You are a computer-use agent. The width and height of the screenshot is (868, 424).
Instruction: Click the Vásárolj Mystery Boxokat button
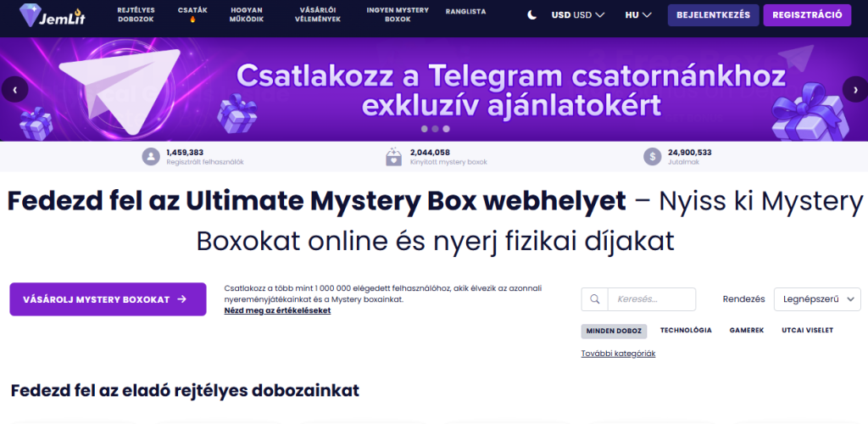point(108,299)
